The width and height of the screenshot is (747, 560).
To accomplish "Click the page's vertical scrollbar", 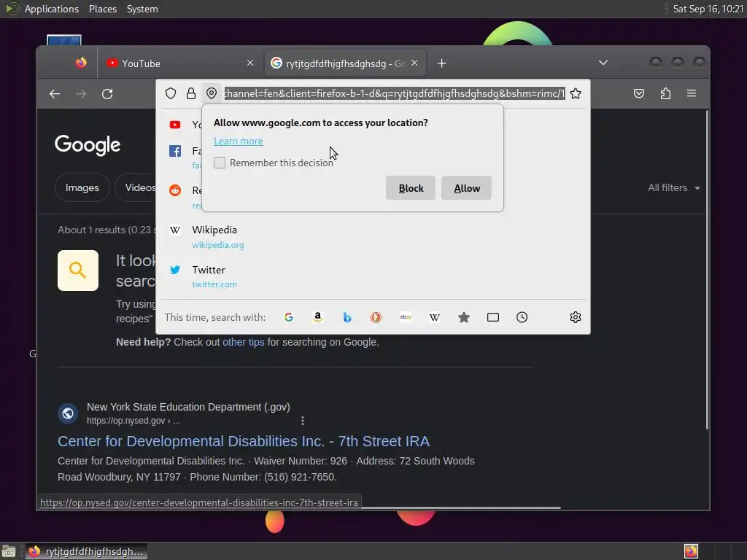I will (x=706, y=270).
